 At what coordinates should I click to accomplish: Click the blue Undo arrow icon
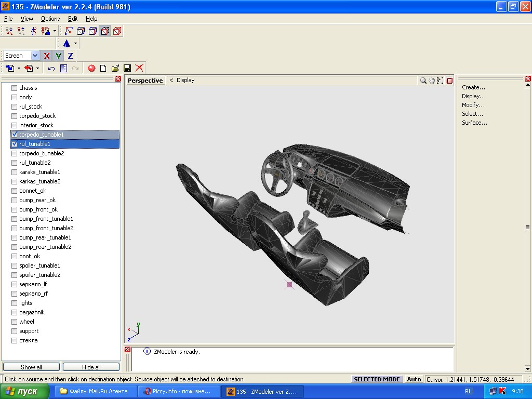pos(51,68)
